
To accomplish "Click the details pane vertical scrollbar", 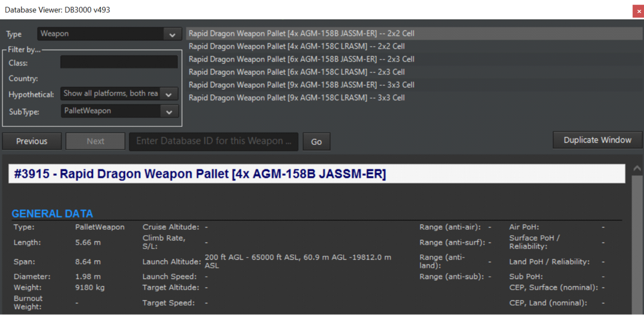I will click(x=637, y=242).
